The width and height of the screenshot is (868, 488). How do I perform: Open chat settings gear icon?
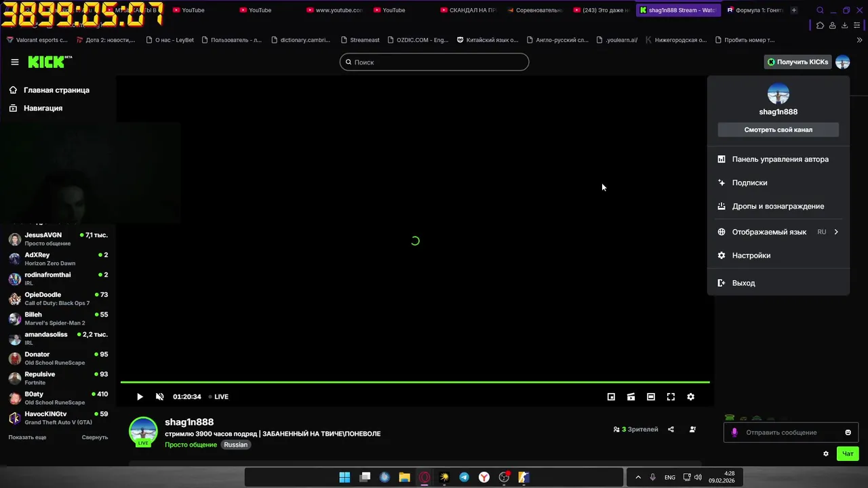click(826, 453)
